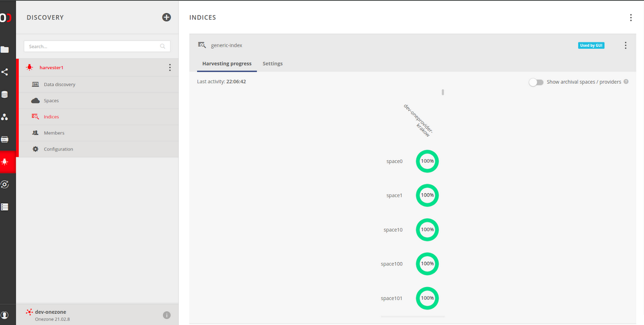Viewport: 644px width, 325px height.
Task: Open the Data (folder) sidebar icon
Action: pyautogui.click(x=5, y=50)
